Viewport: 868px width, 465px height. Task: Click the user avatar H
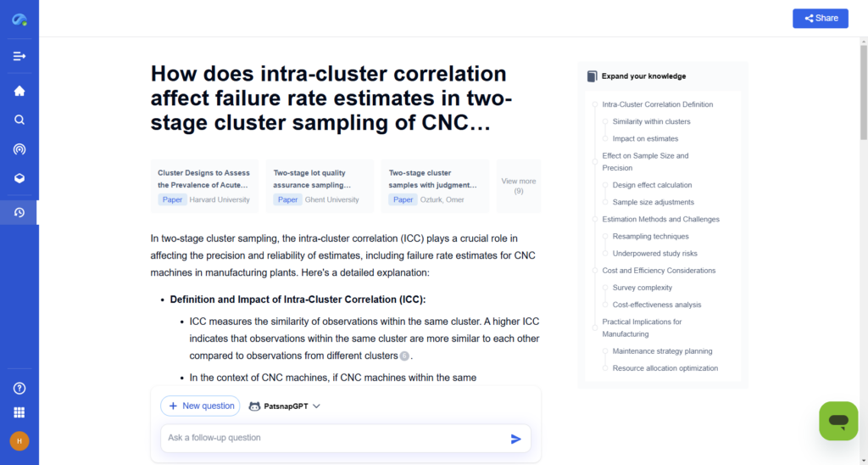[x=19, y=440]
